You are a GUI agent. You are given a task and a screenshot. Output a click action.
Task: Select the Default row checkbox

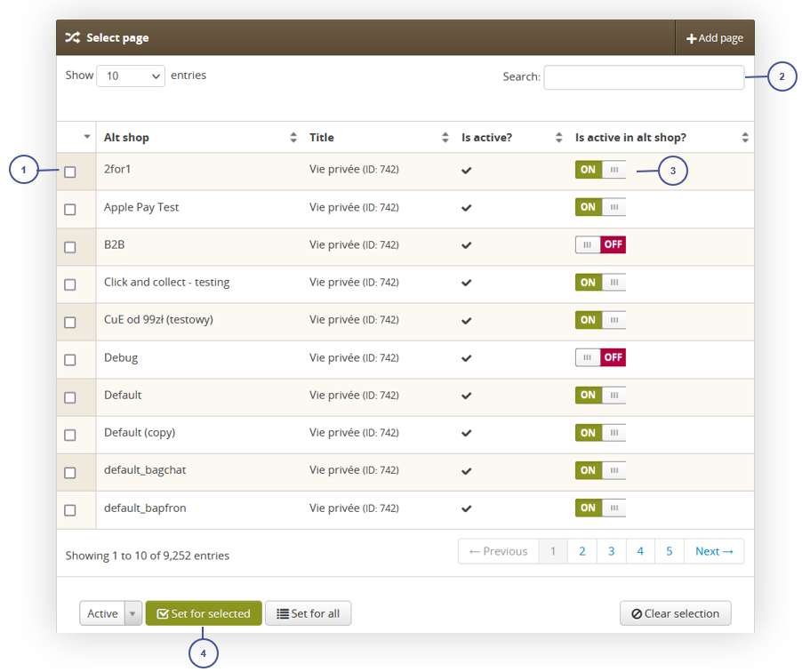pos(70,397)
